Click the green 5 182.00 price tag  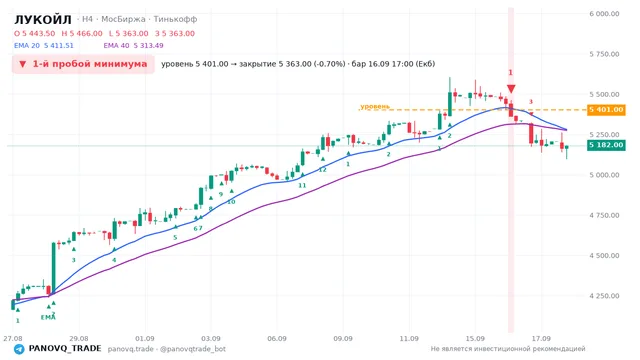click(x=606, y=145)
